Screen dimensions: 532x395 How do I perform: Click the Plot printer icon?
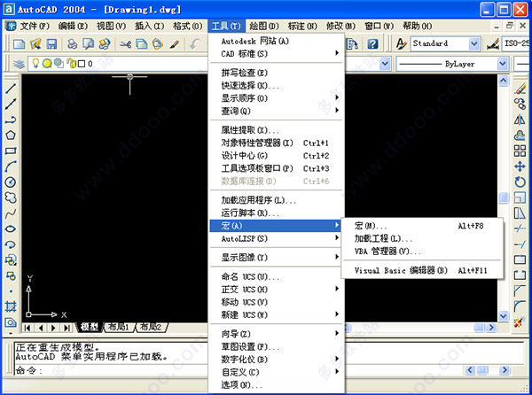coord(72,43)
